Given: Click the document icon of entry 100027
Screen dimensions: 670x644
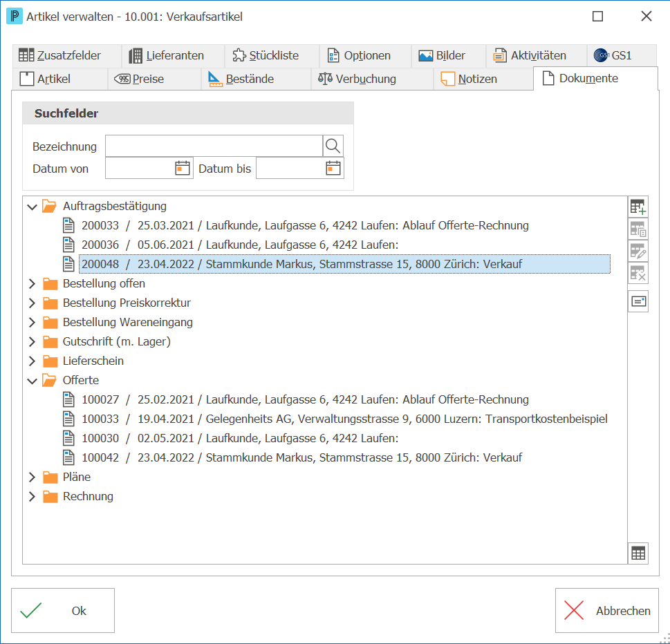Looking at the screenshot, I should click(68, 399).
